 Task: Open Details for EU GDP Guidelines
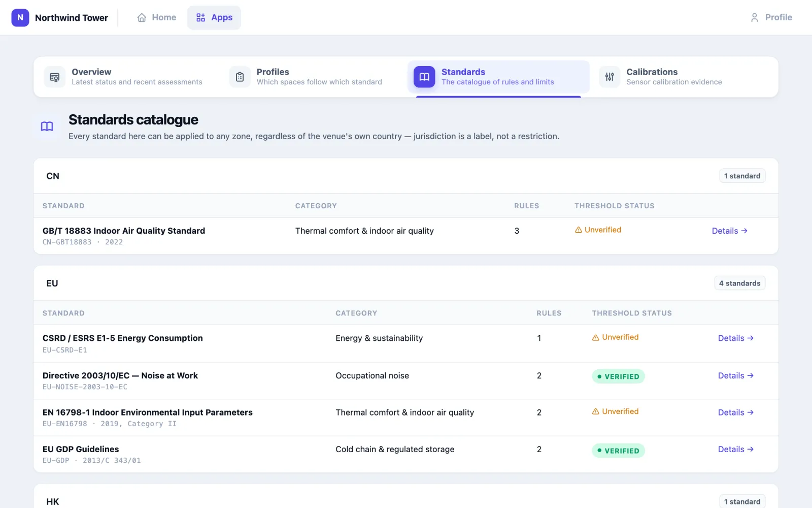[736, 450]
